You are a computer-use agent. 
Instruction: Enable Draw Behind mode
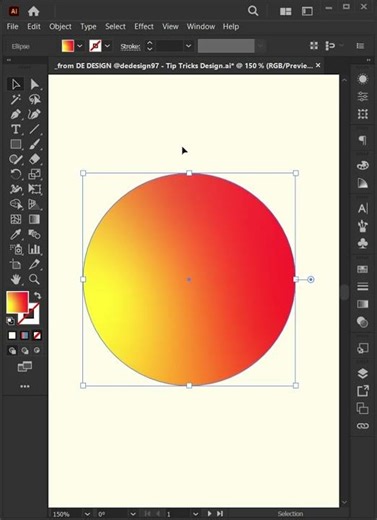(x=25, y=350)
